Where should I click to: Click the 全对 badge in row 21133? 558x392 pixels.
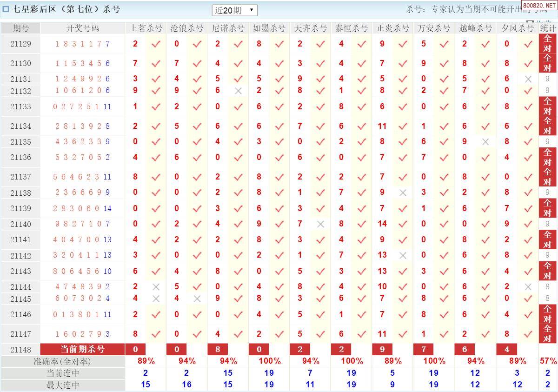click(547, 106)
